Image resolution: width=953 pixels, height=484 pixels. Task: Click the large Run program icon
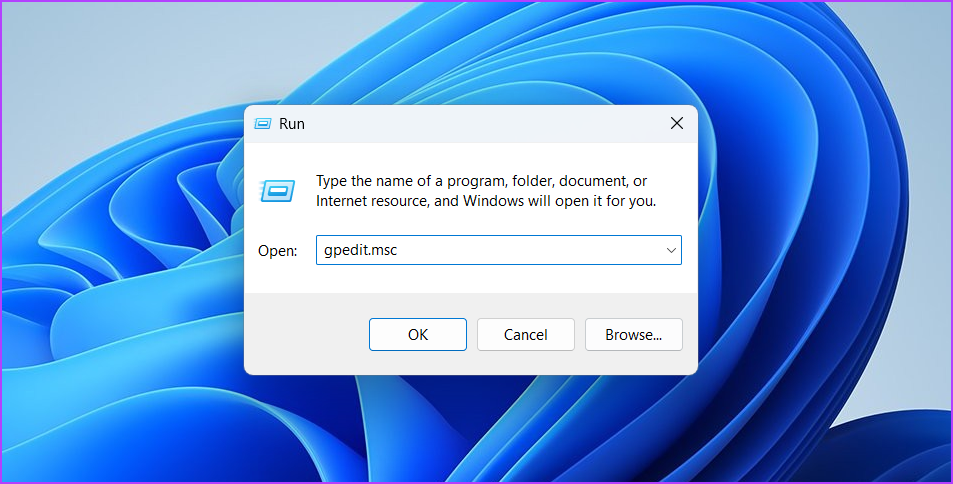[x=278, y=191]
